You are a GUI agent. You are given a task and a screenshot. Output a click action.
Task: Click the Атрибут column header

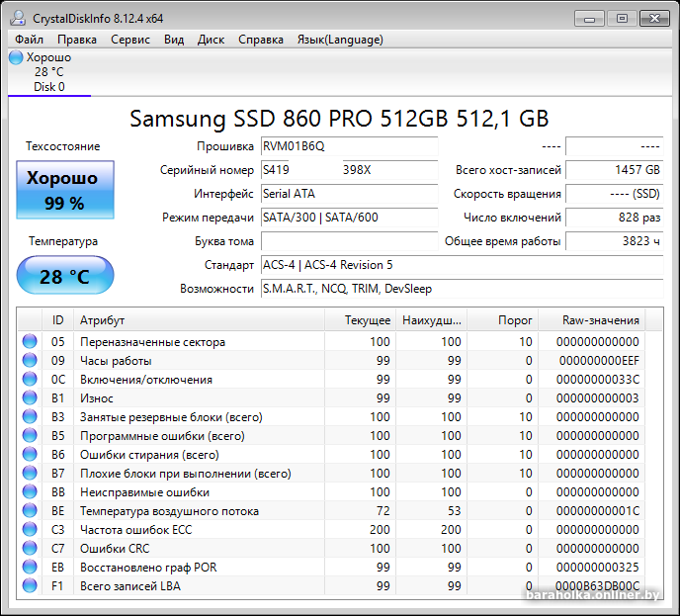pos(199,320)
